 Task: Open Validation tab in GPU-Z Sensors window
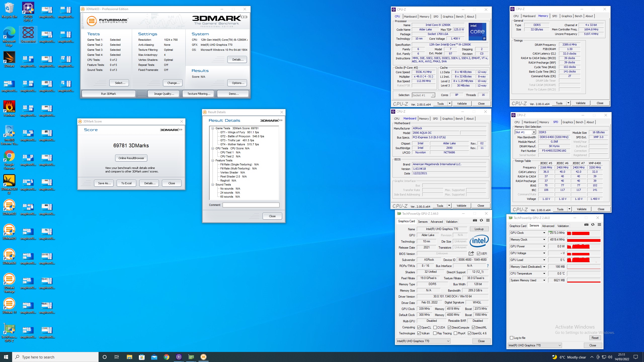(563, 226)
